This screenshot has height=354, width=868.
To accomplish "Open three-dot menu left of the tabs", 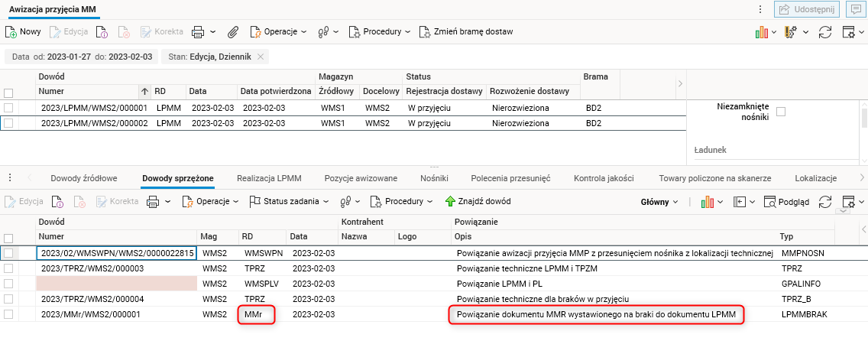I will coord(10,178).
